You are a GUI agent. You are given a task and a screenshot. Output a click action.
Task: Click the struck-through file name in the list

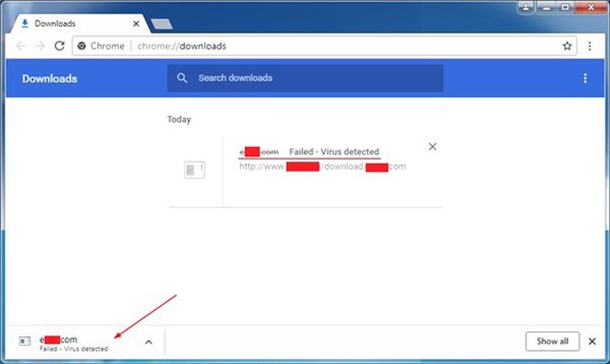point(259,152)
